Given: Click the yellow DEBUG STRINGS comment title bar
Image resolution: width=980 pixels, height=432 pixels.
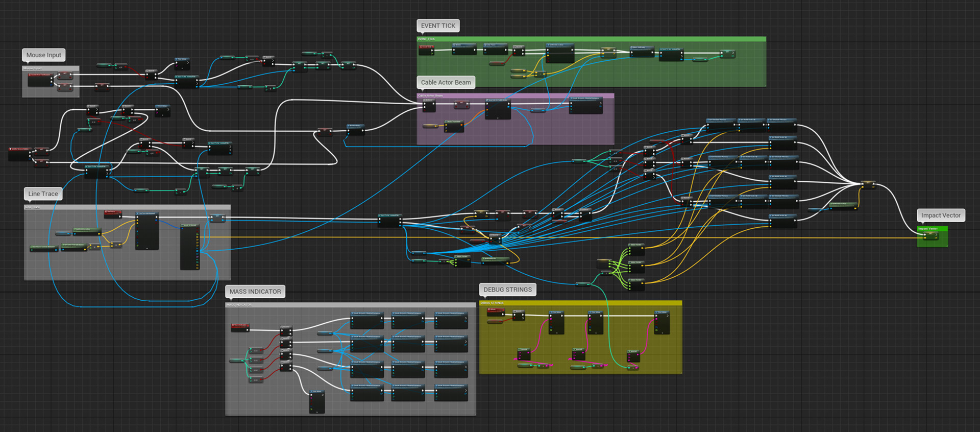Looking at the screenshot, I should click(580, 303).
